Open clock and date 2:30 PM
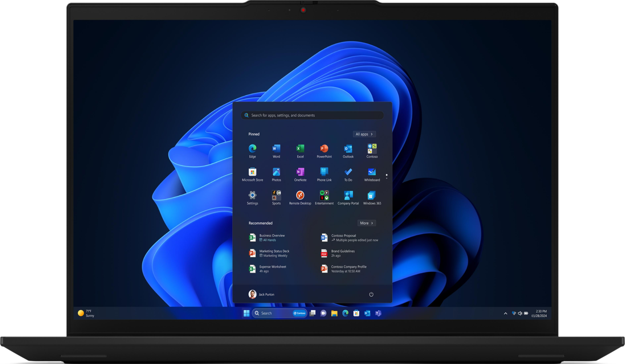 [x=539, y=313]
